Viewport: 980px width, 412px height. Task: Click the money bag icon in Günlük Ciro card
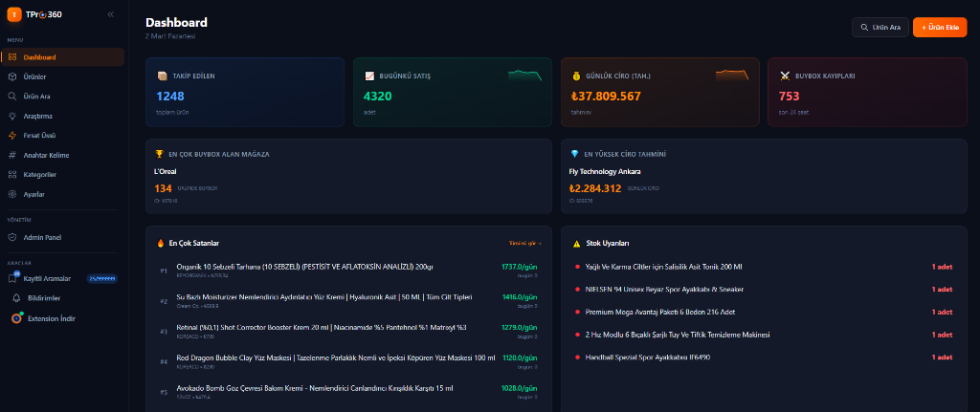tap(577, 76)
